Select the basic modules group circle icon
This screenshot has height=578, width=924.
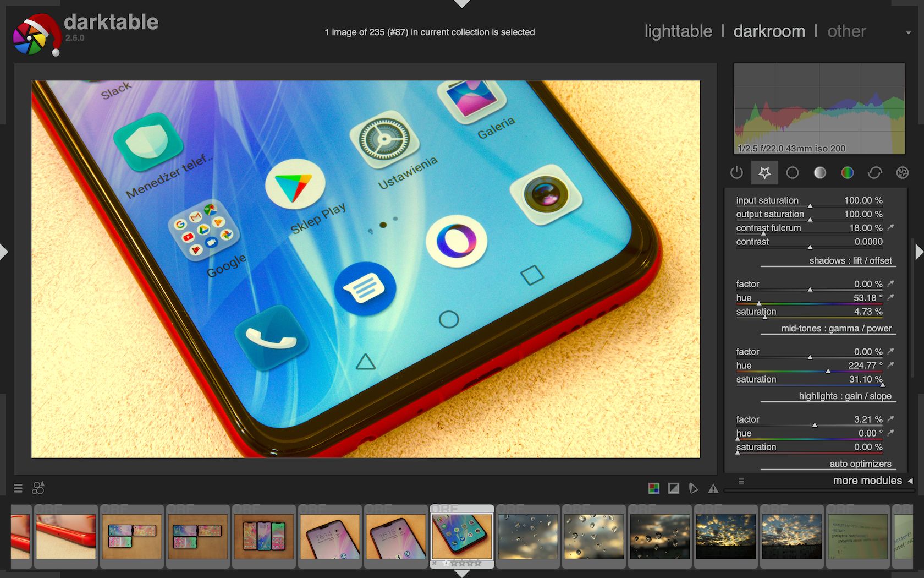[x=793, y=173]
